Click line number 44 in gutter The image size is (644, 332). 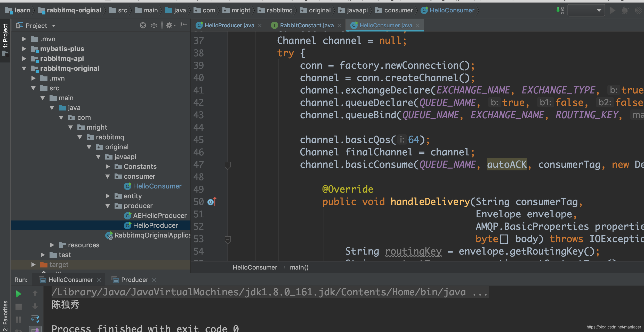coord(199,127)
